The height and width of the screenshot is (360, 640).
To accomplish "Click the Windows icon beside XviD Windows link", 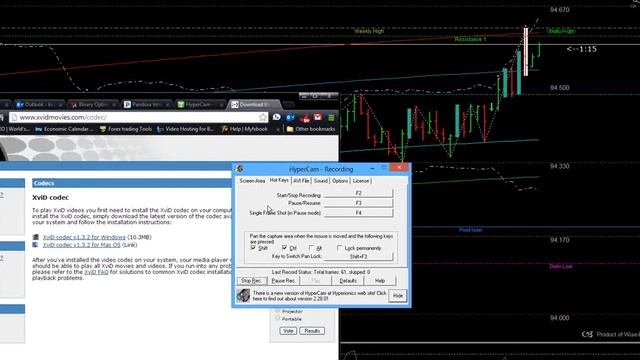I will [x=36, y=237].
